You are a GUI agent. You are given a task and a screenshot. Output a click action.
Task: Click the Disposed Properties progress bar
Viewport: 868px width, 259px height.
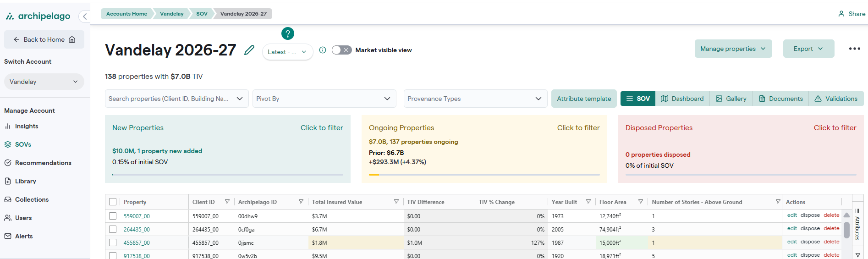(741, 175)
